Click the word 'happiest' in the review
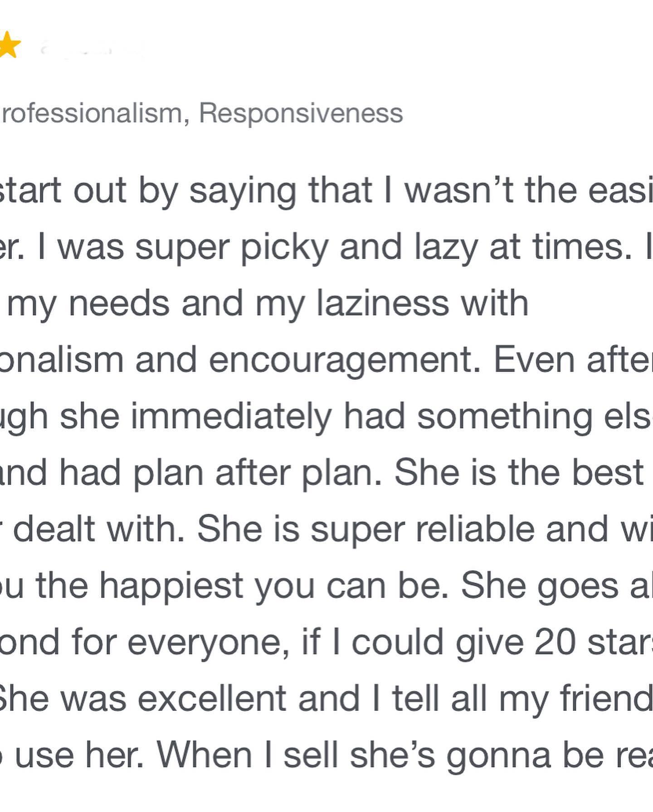 171,586
